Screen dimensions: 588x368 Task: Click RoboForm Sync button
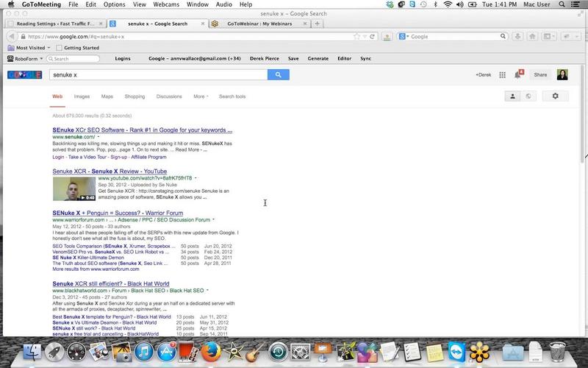point(365,59)
